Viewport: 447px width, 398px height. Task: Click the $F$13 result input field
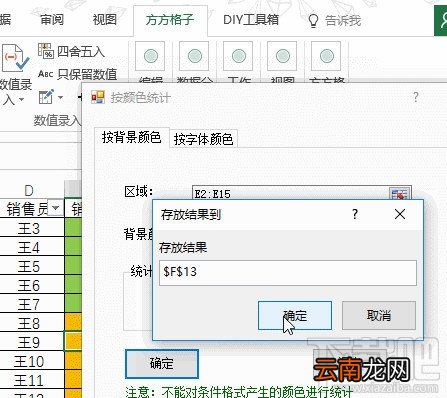[288, 273]
